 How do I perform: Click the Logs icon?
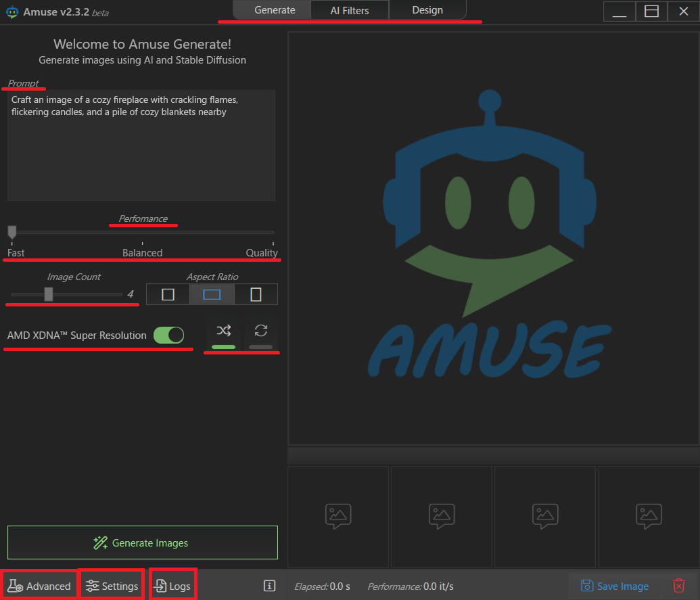coord(161,586)
